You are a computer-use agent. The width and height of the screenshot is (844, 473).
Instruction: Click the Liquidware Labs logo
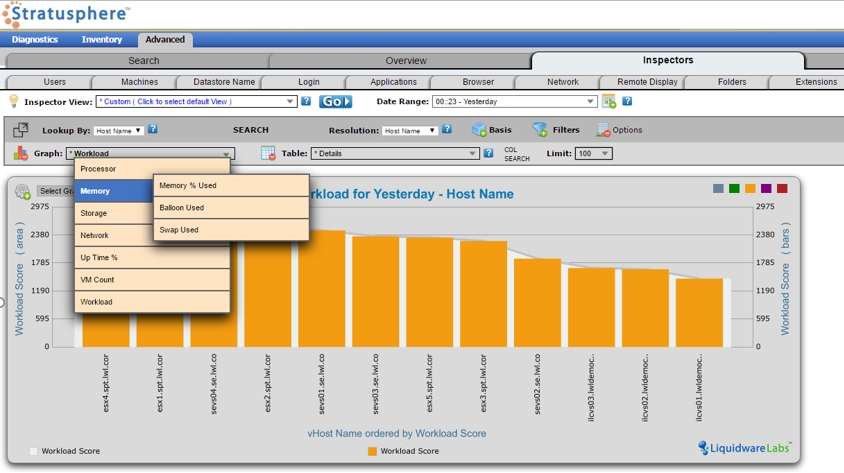coord(745,448)
